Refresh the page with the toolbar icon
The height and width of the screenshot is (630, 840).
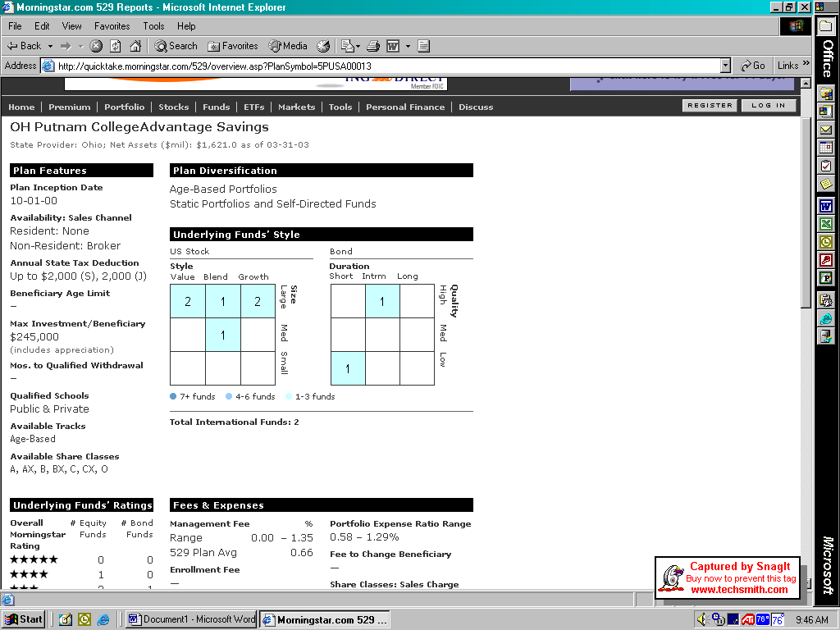coord(116,46)
